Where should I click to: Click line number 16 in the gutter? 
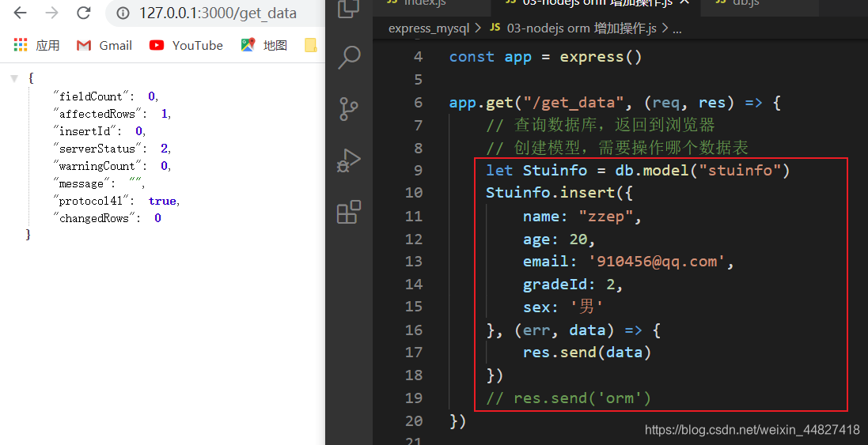(414, 330)
